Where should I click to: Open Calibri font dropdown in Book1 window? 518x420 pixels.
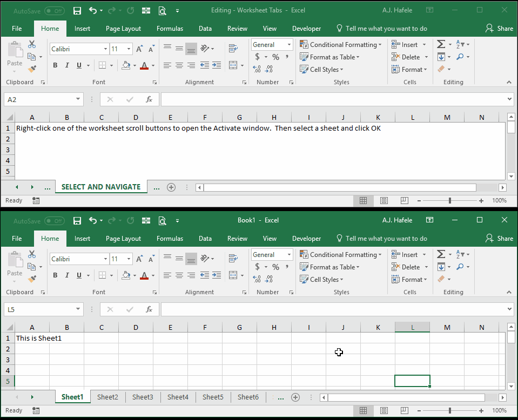pyautogui.click(x=105, y=259)
